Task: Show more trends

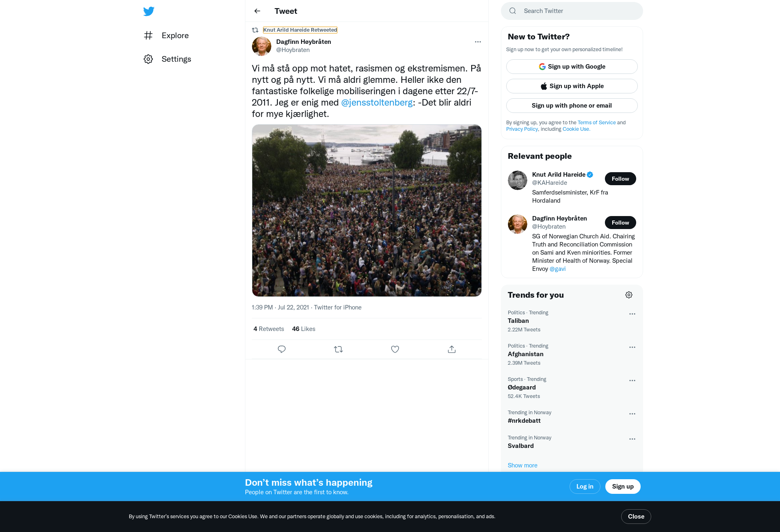Action: coord(522,465)
